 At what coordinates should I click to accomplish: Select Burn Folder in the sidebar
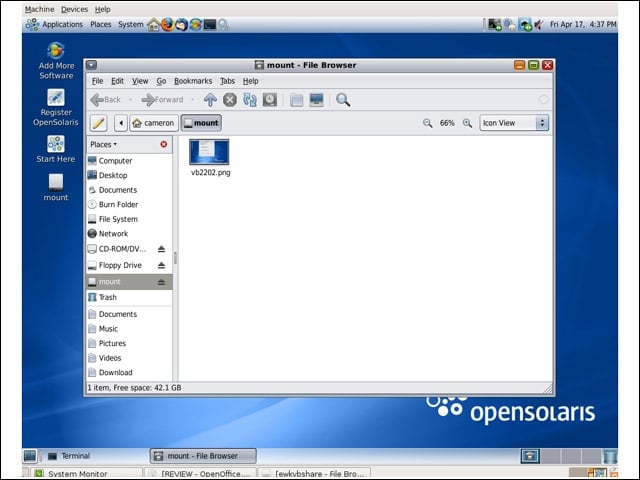(129, 204)
